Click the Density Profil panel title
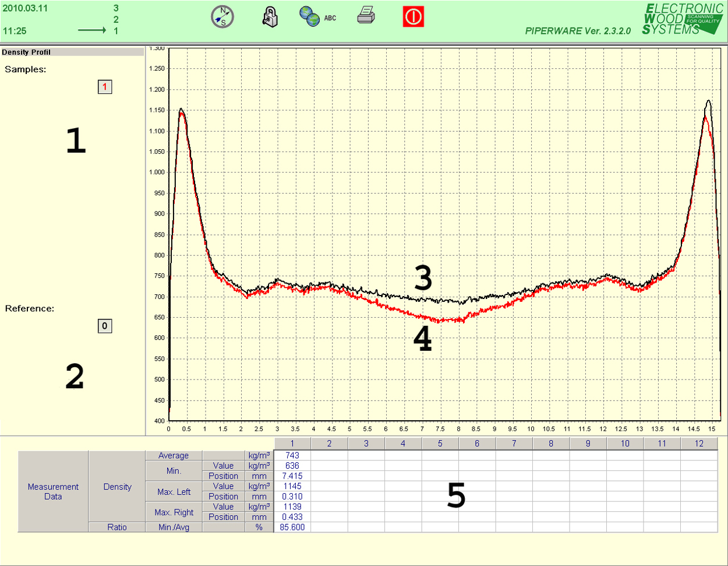Image resolution: width=728 pixels, height=566 pixels. coord(26,52)
